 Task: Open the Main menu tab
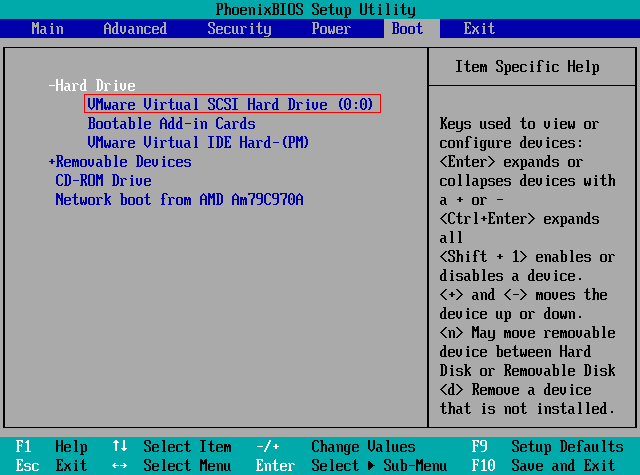[47, 29]
